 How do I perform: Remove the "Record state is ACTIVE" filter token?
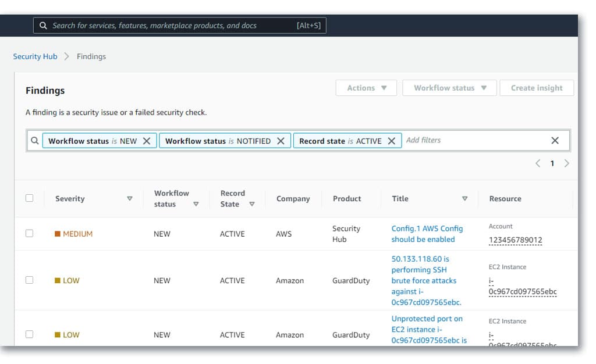coord(391,140)
